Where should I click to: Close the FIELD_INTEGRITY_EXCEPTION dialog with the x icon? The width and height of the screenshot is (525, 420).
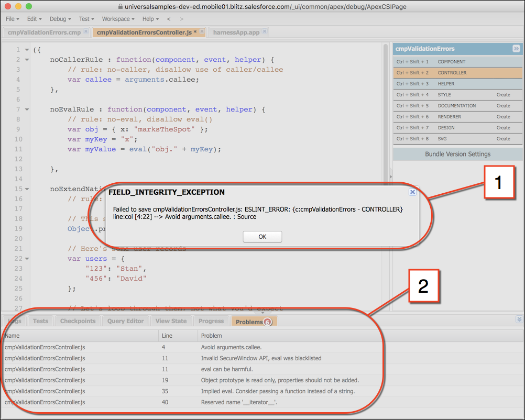[x=412, y=192]
